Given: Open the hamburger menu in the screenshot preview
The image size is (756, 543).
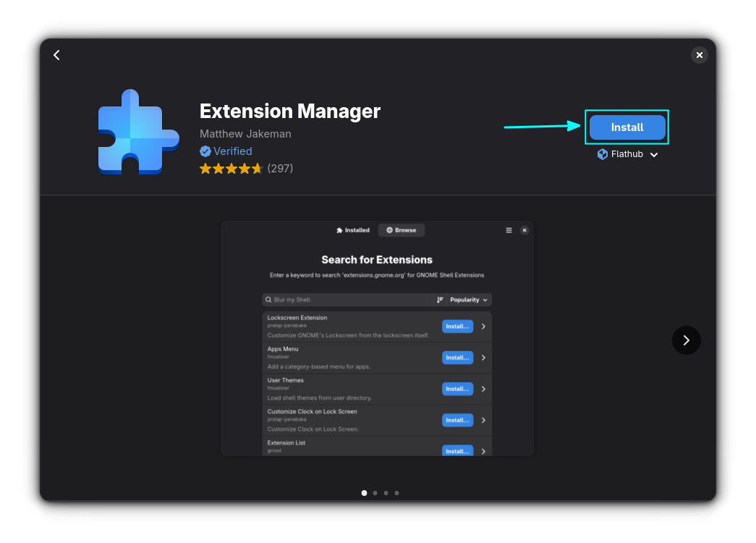Looking at the screenshot, I should pos(509,230).
